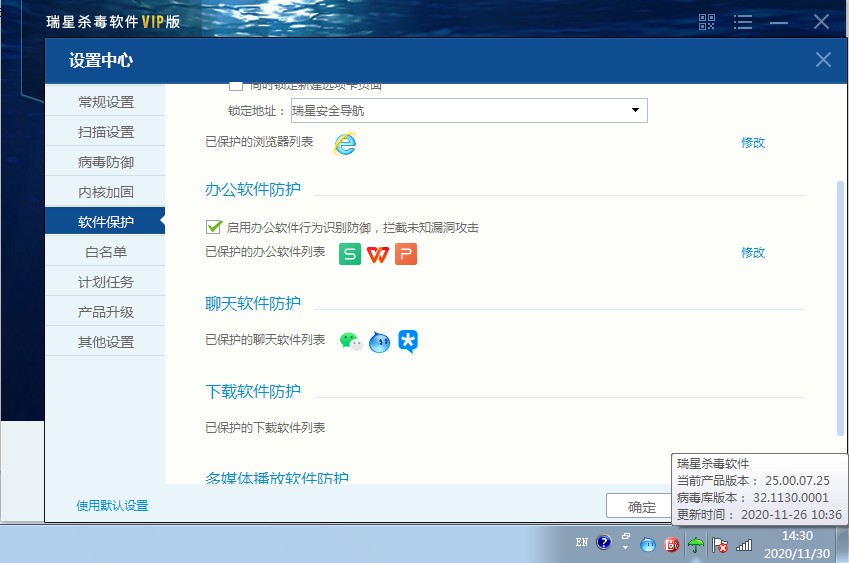Image resolution: width=849 pixels, height=563 pixels.
Task: Close the 设置中心 dialog
Action: [x=823, y=60]
